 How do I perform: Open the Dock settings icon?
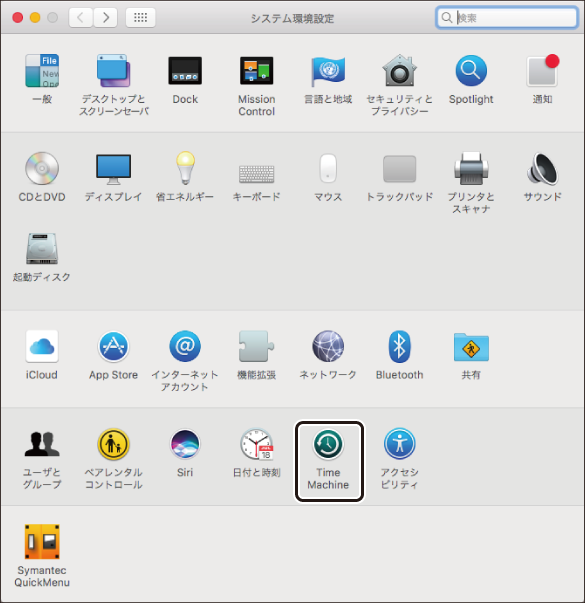point(185,71)
